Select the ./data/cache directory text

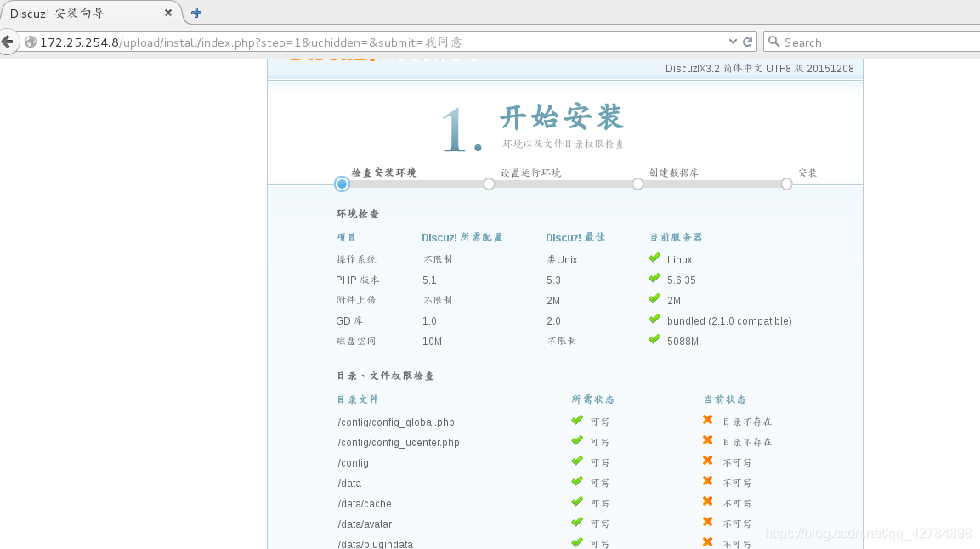pos(364,504)
